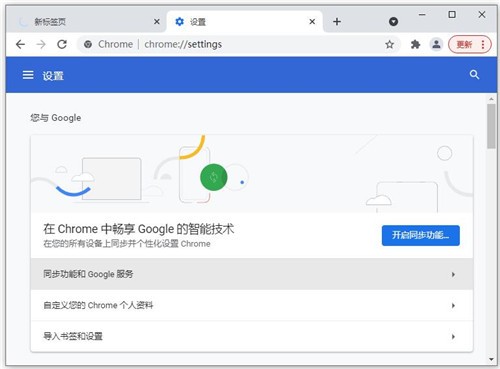
Task: Close the 设置 tab
Action: coord(312,22)
